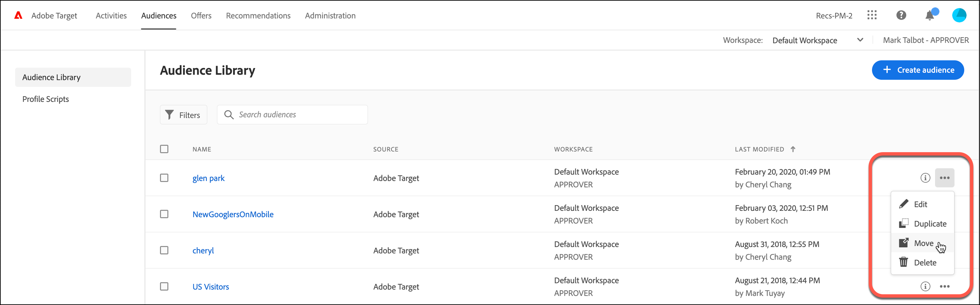Select the glen park checkbox

(164, 178)
